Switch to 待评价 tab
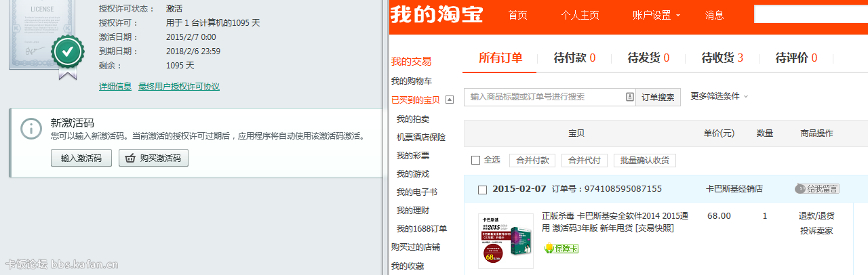The height and width of the screenshot is (275, 868). coord(796,58)
